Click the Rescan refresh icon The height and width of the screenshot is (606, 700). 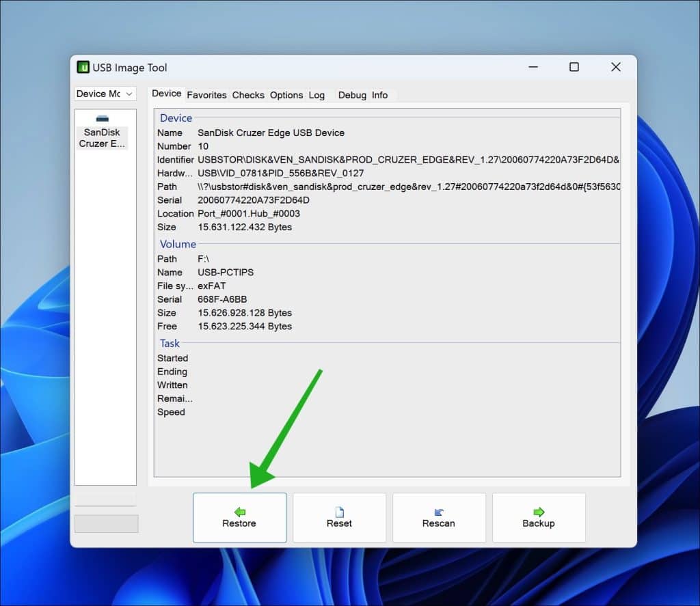point(439,512)
